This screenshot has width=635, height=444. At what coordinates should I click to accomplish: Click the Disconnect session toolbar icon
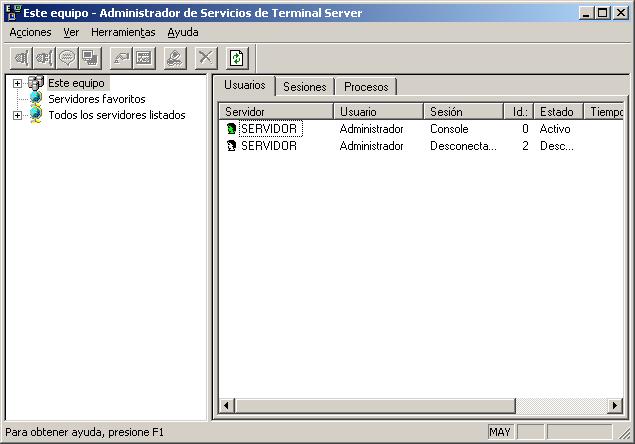[x=43, y=58]
